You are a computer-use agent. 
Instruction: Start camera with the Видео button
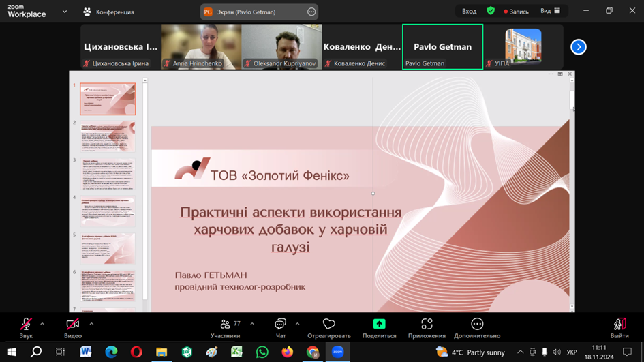pyautogui.click(x=73, y=328)
